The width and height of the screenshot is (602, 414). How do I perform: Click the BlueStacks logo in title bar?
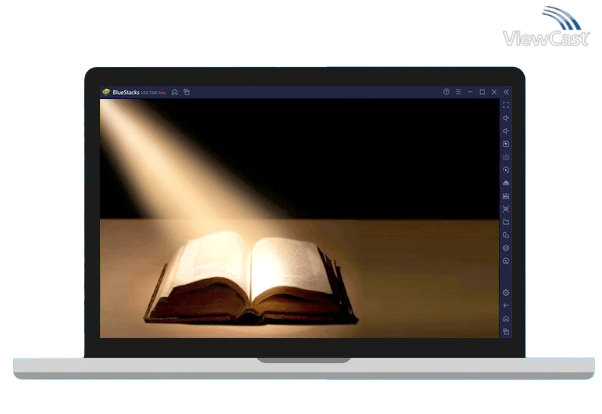106,92
